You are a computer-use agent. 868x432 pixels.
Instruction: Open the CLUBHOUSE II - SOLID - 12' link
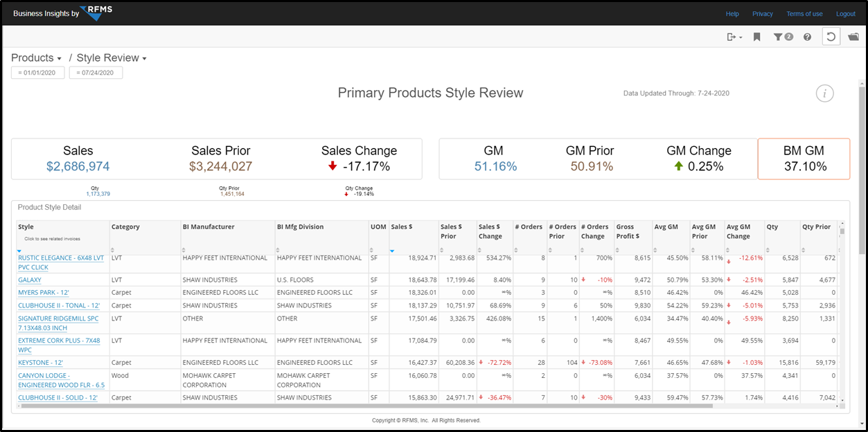pyautogui.click(x=57, y=398)
